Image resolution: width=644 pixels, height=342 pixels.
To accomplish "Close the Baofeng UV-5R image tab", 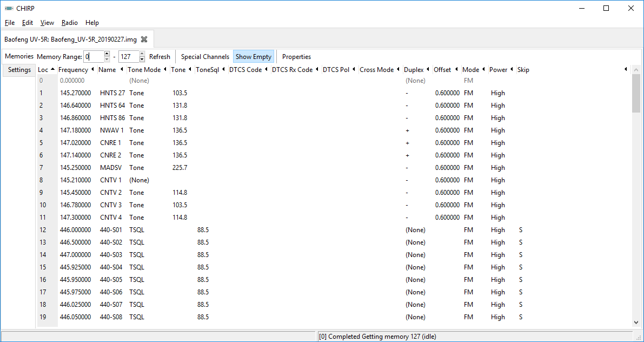I will 144,40.
